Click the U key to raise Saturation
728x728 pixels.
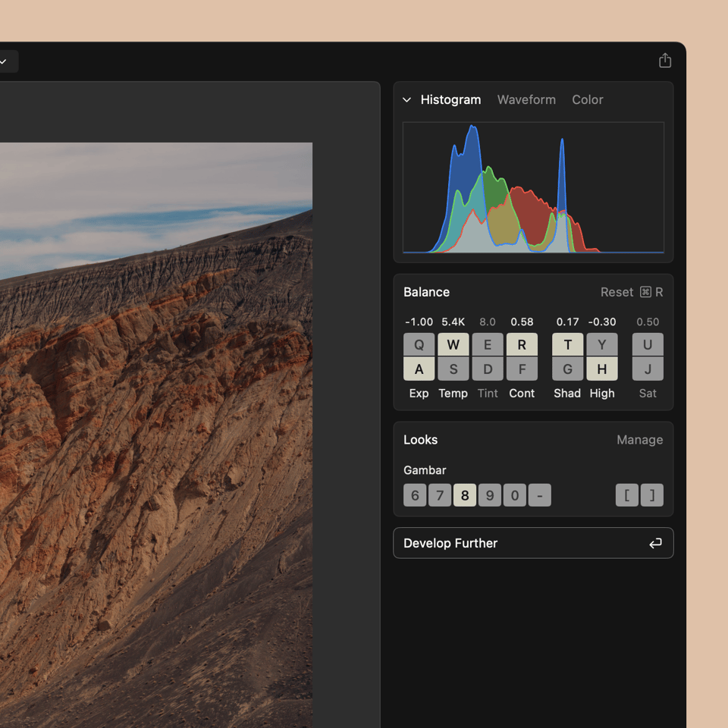click(648, 344)
